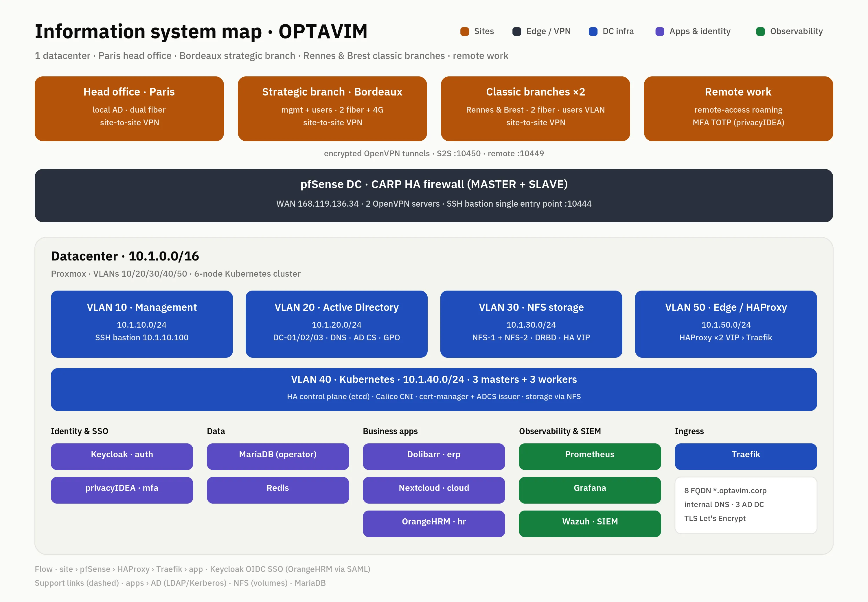Click the 'Ingress' column heading
This screenshot has height=602, width=868.
(x=689, y=431)
